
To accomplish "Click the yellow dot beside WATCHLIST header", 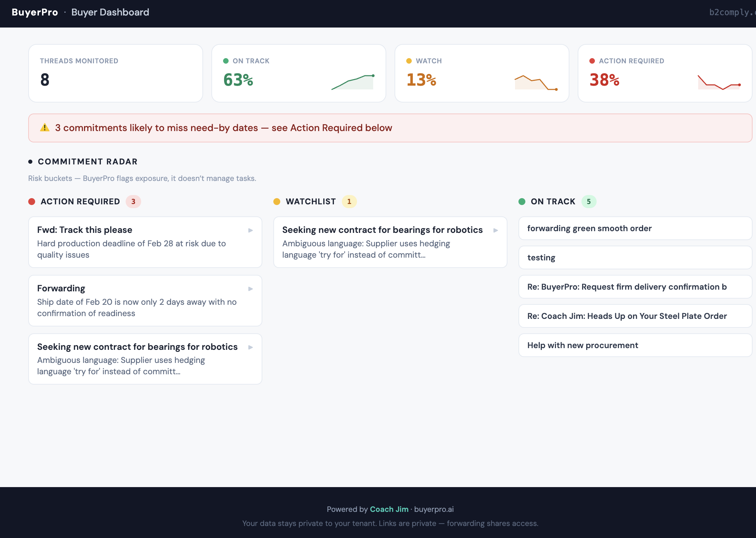I will click(277, 201).
